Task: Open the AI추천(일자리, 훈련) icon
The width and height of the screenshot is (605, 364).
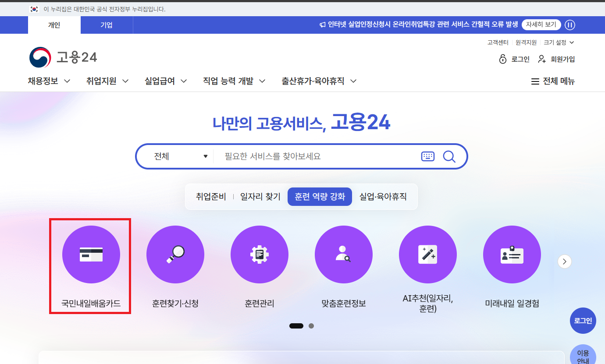Action: (x=428, y=254)
